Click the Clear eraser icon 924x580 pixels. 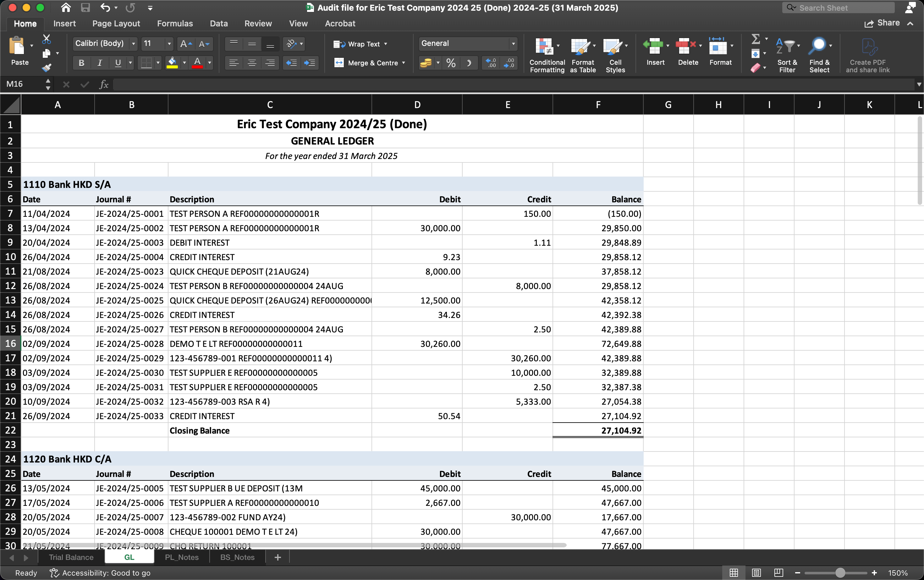click(755, 68)
